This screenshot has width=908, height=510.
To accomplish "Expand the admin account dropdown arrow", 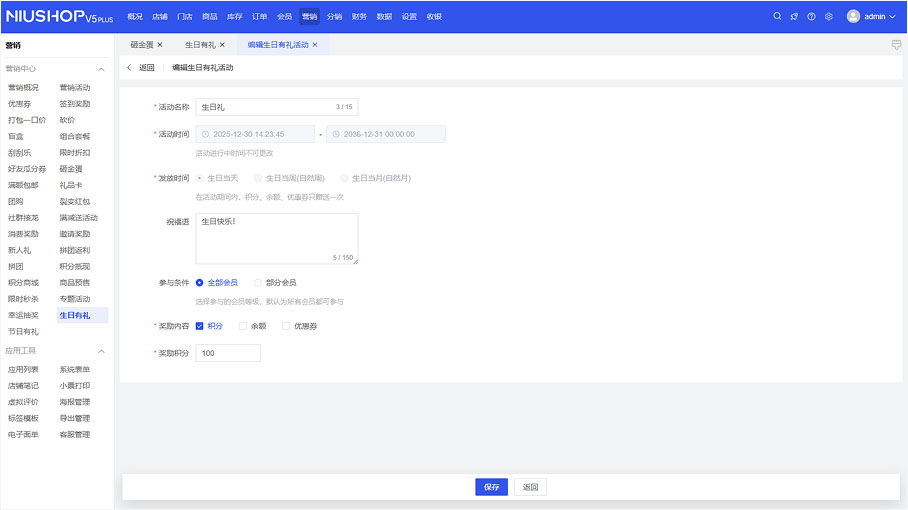I will [x=892, y=17].
